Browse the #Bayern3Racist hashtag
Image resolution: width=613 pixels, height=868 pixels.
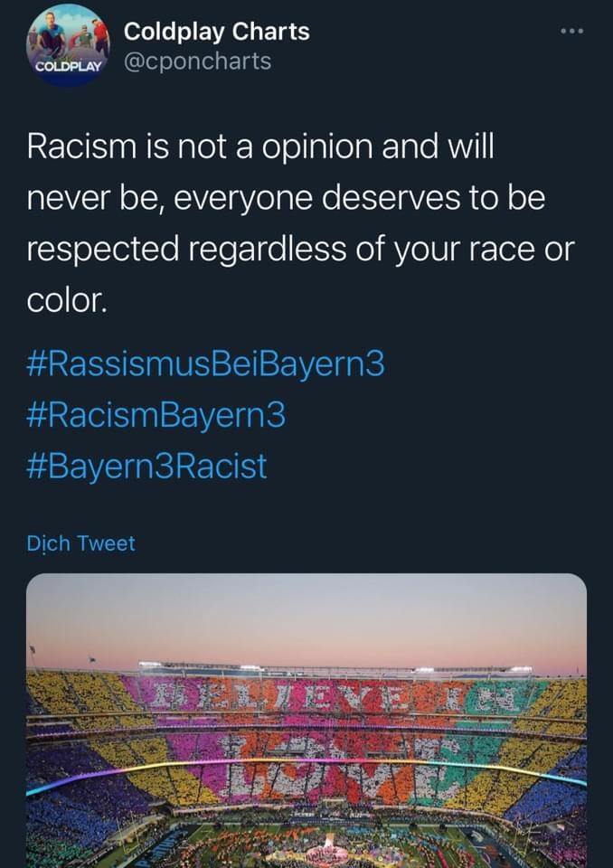(147, 467)
